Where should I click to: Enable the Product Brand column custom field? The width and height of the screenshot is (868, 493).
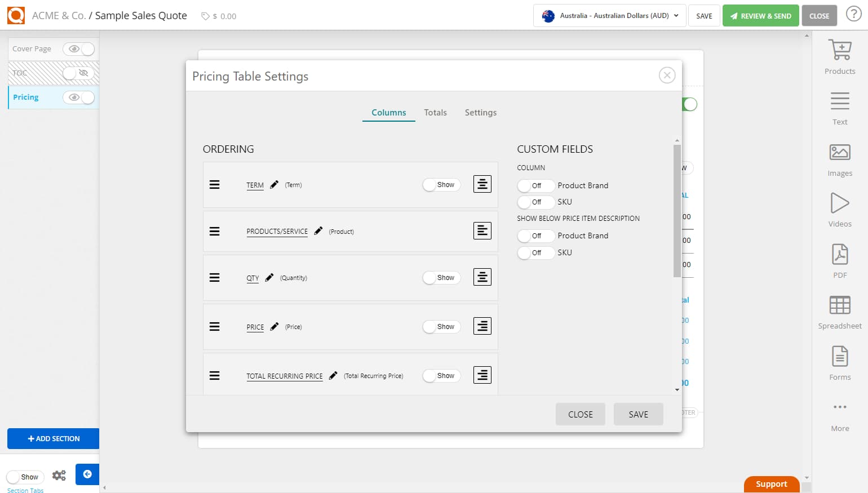(534, 185)
